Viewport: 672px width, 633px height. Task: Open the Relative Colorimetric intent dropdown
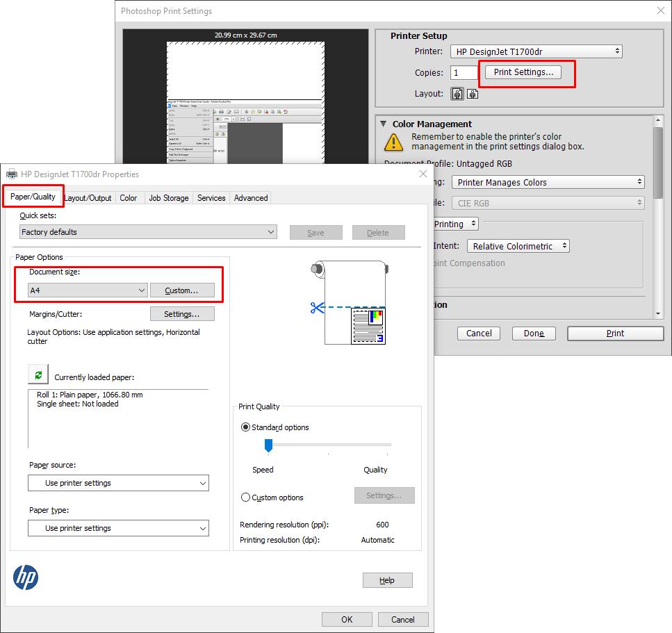(518, 246)
